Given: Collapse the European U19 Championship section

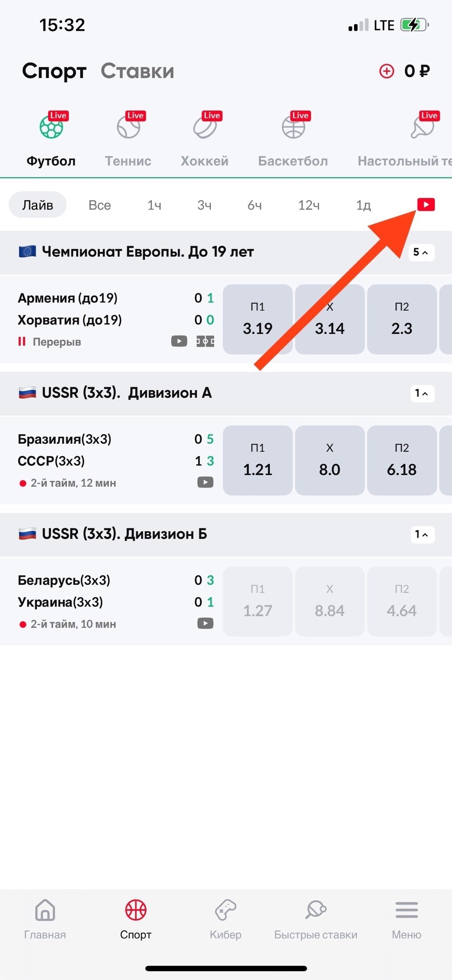Looking at the screenshot, I should pos(421,252).
